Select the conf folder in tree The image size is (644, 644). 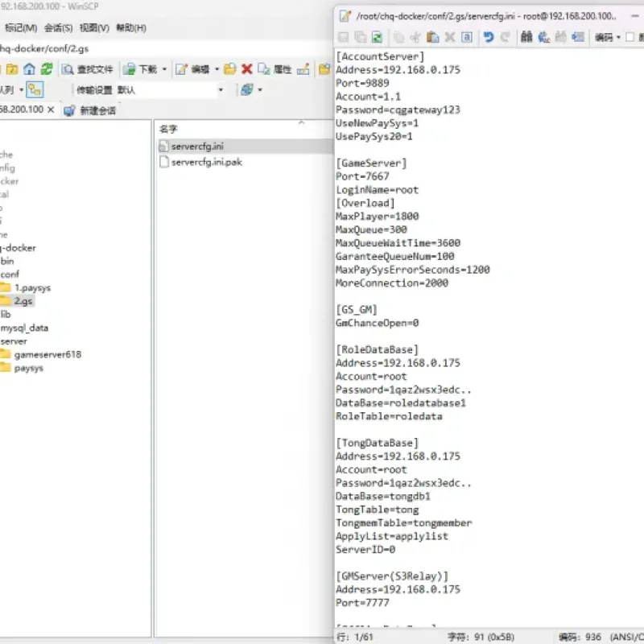coord(10,275)
